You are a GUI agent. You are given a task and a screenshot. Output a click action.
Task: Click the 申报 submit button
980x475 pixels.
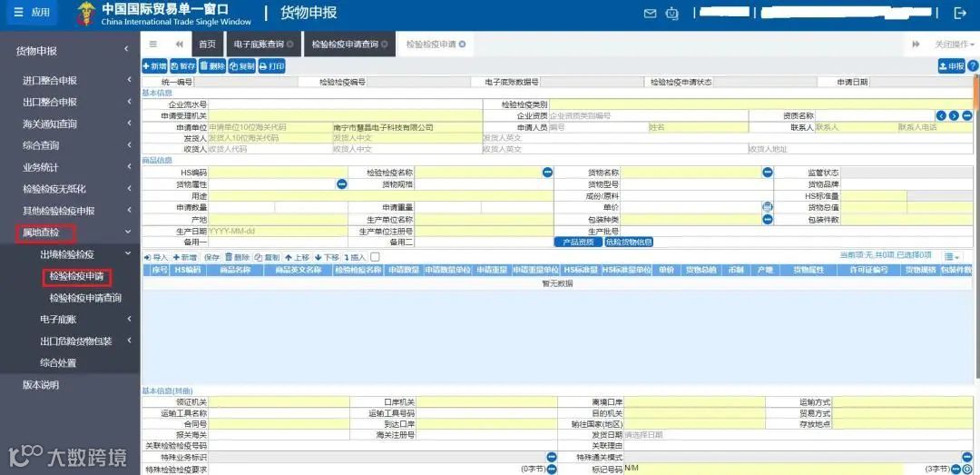coord(952,66)
